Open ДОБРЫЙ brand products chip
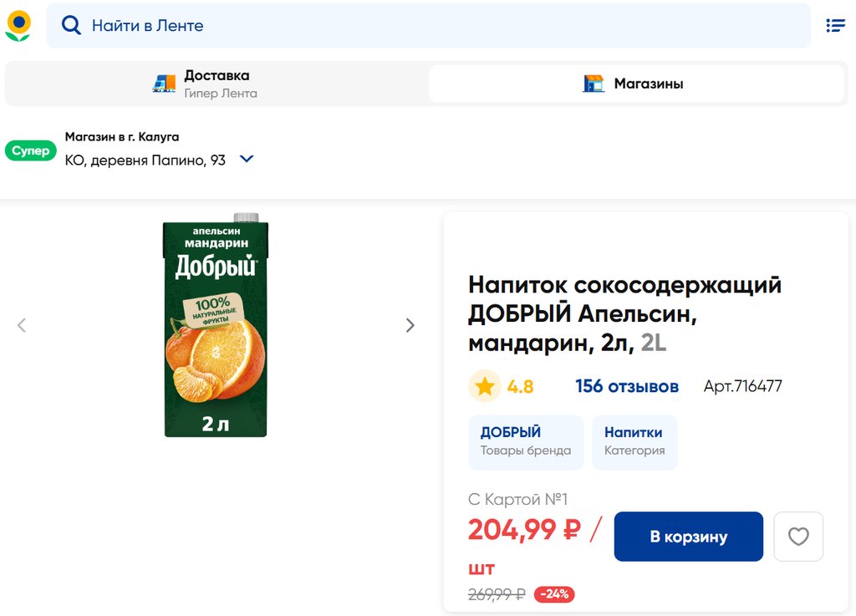The image size is (856, 616). pyautogui.click(x=525, y=441)
